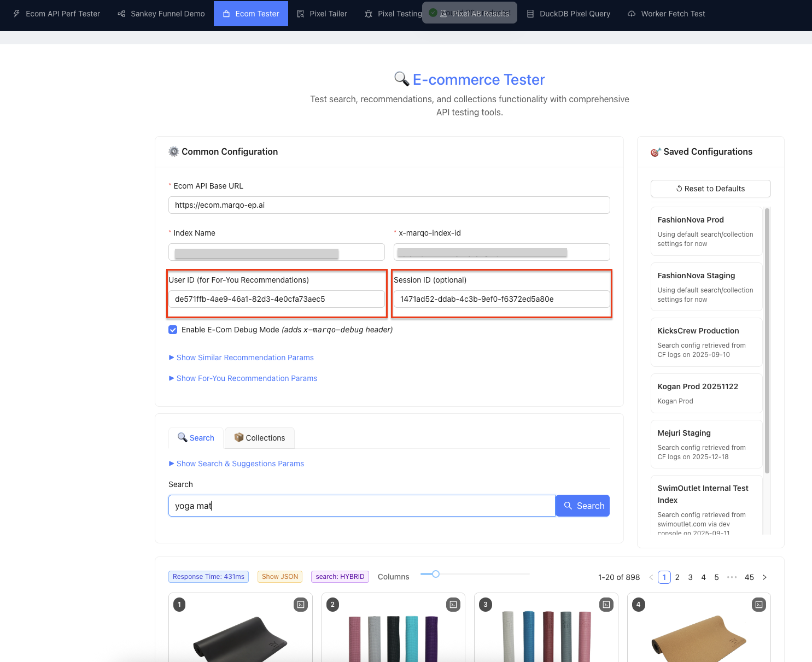Image resolution: width=812 pixels, height=662 pixels.
Task: Load the KicksCrew Production saved configuration
Action: tap(706, 342)
